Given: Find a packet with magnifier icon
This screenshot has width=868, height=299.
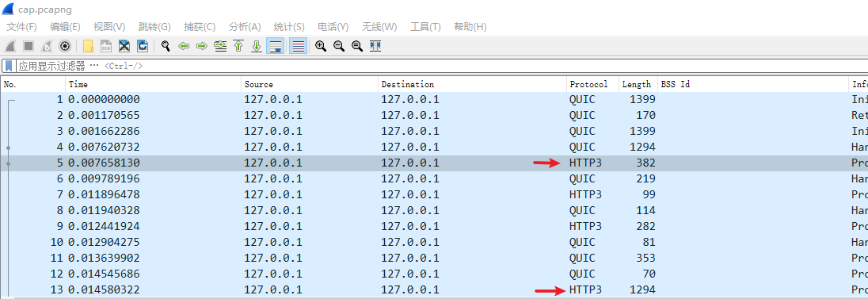Looking at the screenshot, I should pos(165,46).
